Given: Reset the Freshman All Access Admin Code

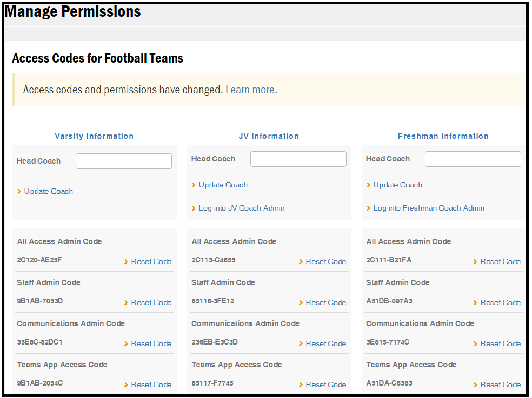Looking at the screenshot, I should pos(500,261).
